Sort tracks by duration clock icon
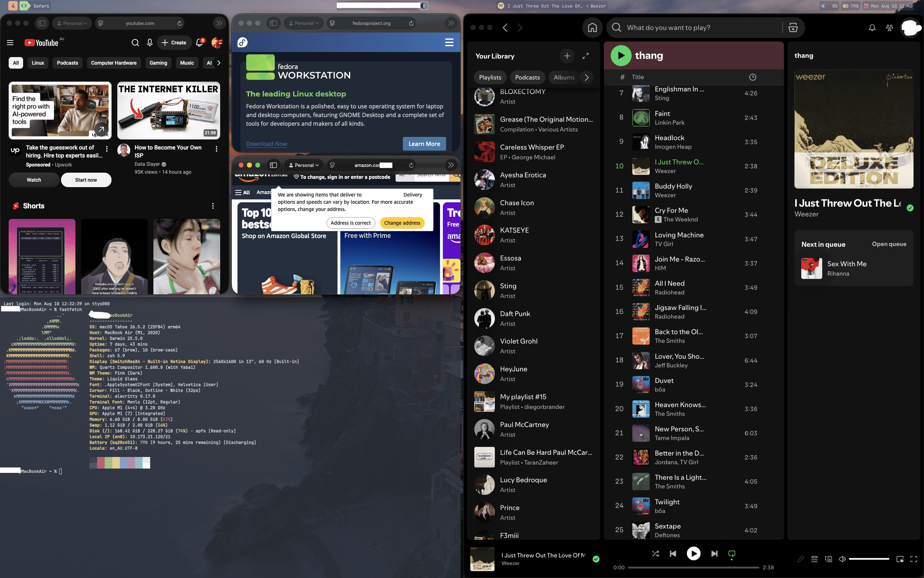 point(753,77)
